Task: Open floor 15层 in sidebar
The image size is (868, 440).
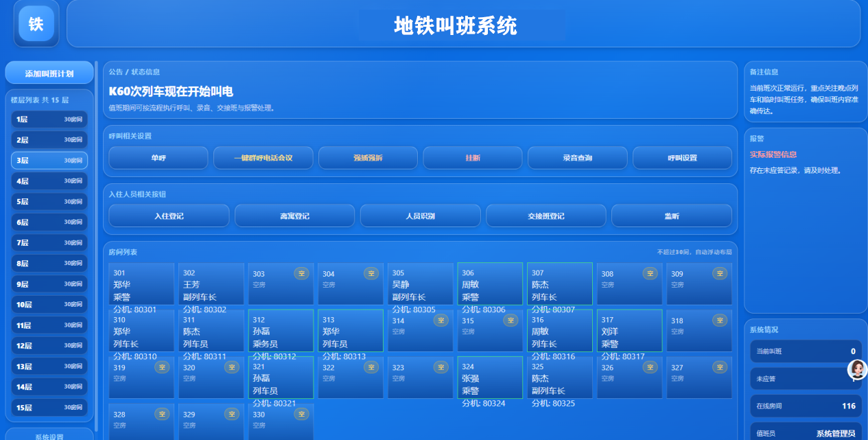Action: point(49,407)
